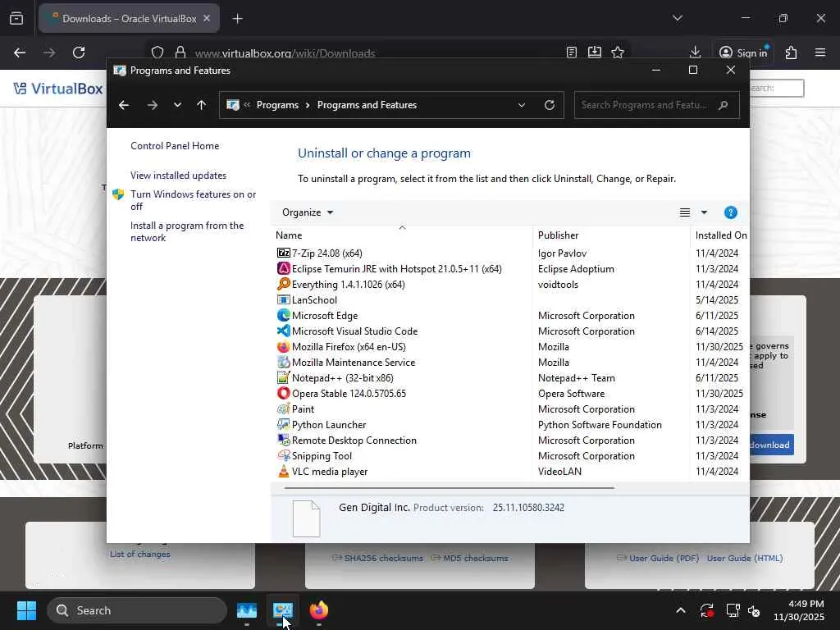This screenshot has width=840, height=630.
Task: Click the Eclipse Temurin JRE icon
Action: [x=283, y=268]
